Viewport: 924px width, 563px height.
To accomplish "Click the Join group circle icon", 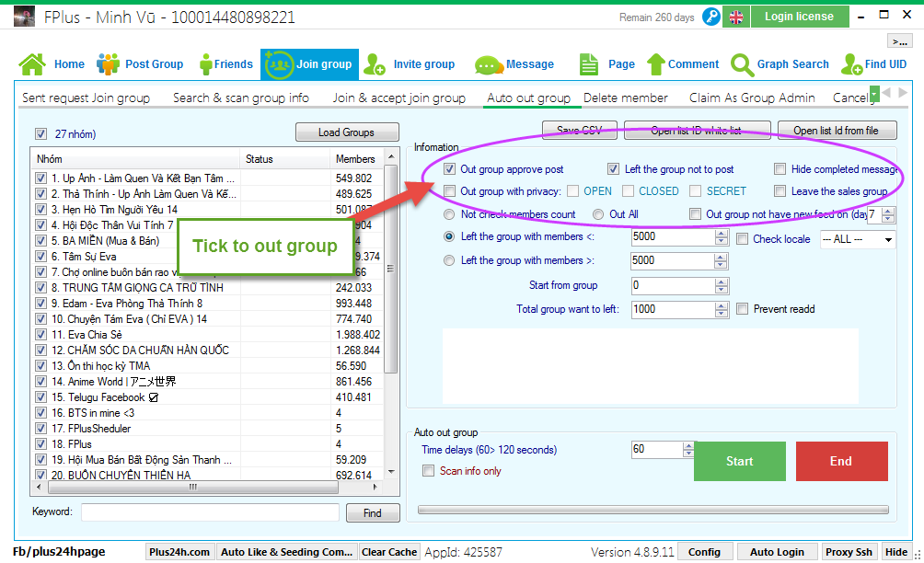I will (x=279, y=64).
